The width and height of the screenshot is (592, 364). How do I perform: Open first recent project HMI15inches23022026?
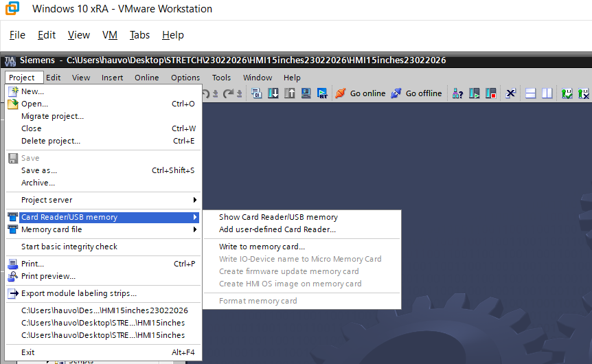click(104, 310)
